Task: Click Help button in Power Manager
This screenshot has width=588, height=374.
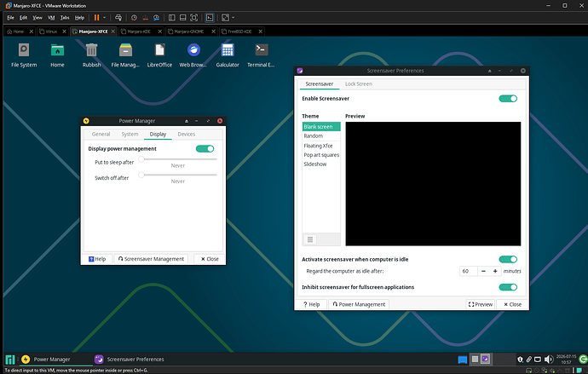Action: point(97,259)
